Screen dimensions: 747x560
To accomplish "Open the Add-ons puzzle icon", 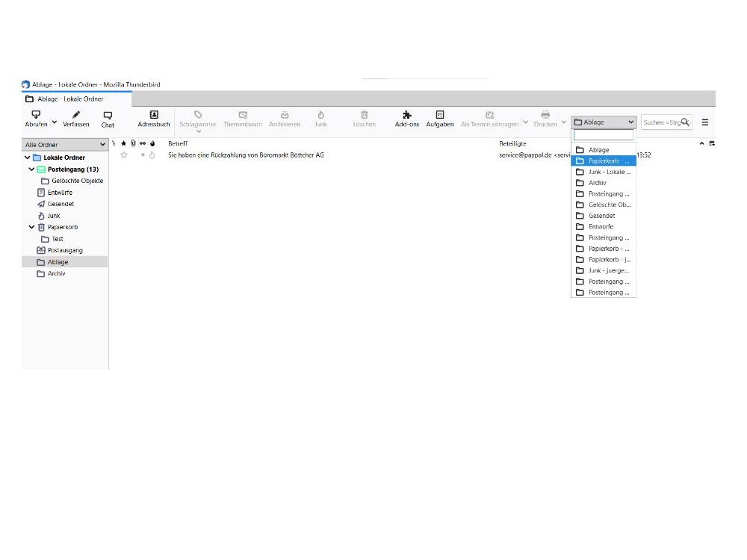I will (407, 115).
